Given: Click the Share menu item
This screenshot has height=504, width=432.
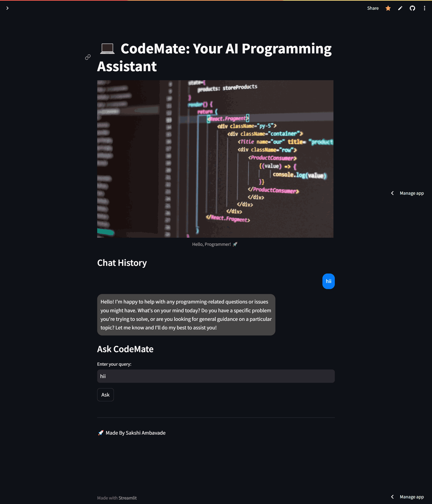Looking at the screenshot, I should click(x=373, y=8).
